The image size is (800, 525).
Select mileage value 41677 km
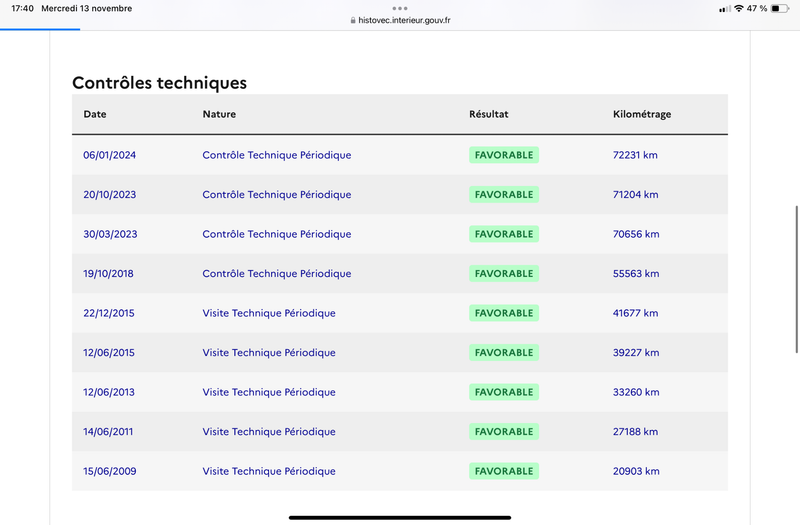tap(636, 313)
